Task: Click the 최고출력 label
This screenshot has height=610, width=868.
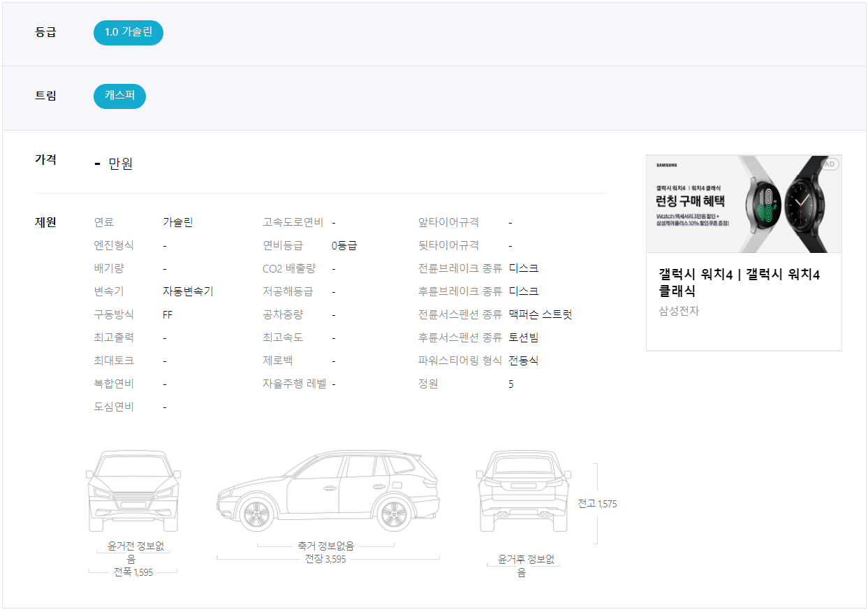Action: 114,337
